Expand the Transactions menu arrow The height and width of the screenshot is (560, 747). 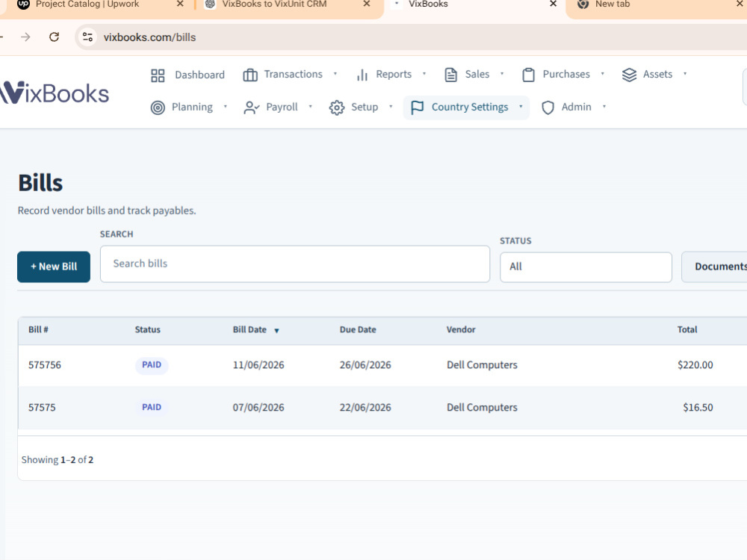coord(335,74)
